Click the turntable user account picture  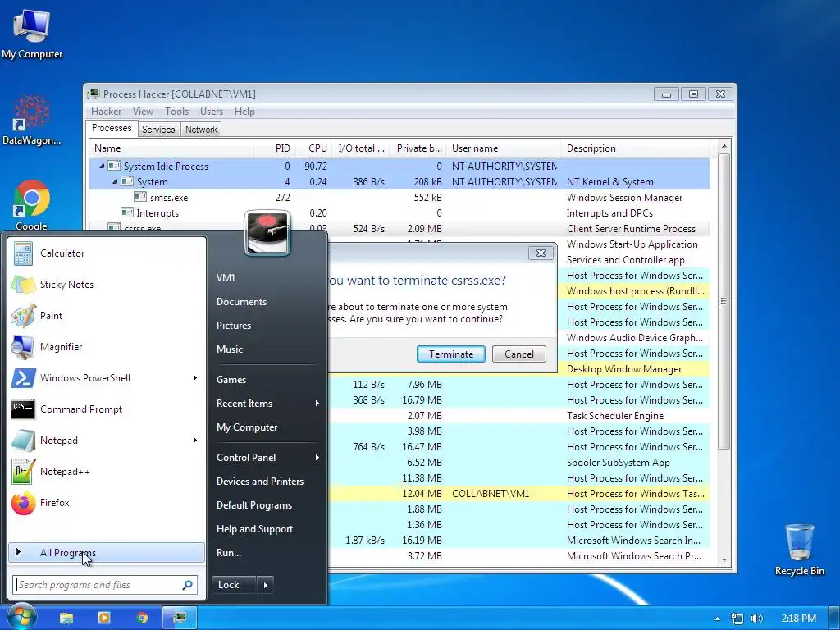click(267, 232)
